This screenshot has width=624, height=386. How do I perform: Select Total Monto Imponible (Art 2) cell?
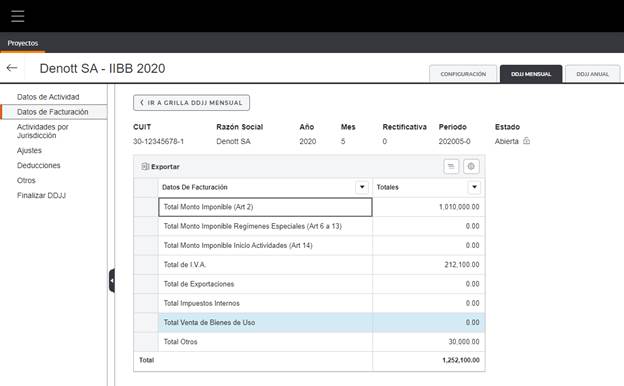[265, 207]
